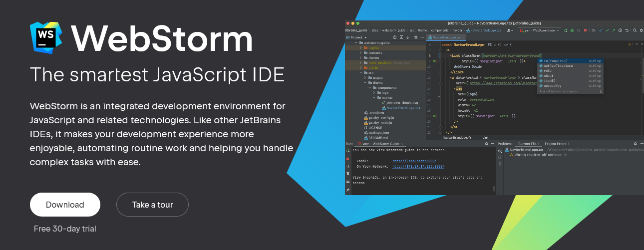Close the NavbarBrandLogo.tsx editor tab
The image size is (644, 250).
pos(463,37)
